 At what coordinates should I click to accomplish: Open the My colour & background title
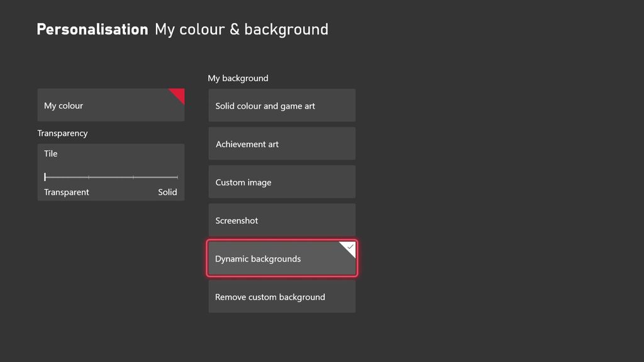[241, 29]
